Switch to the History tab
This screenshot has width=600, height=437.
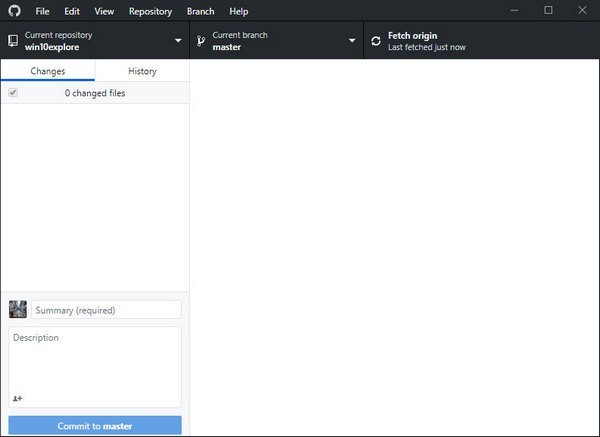(x=142, y=71)
